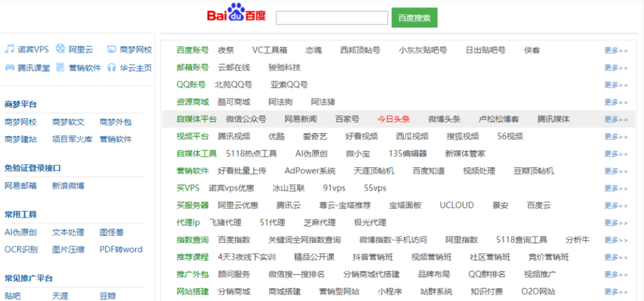Click the Baidu logo
The height and width of the screenshot is (301, 644).
[x=236, y=13]
